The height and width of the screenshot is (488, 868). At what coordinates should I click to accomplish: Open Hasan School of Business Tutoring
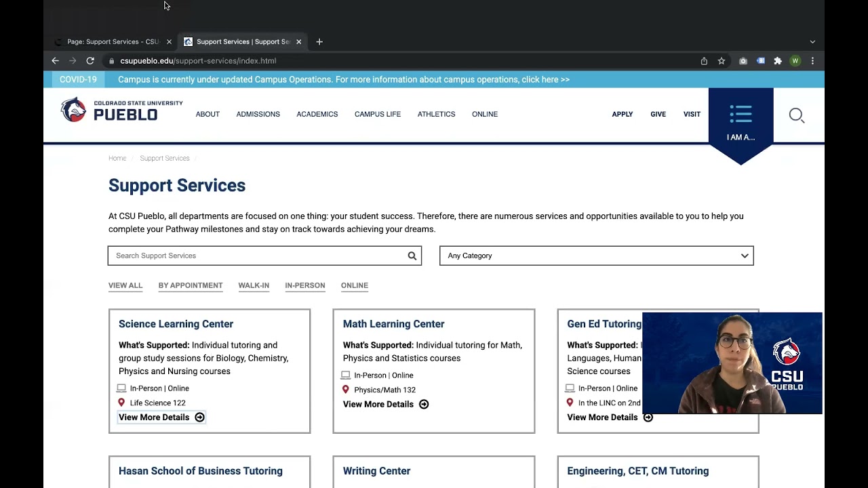[x=201, y=471]
